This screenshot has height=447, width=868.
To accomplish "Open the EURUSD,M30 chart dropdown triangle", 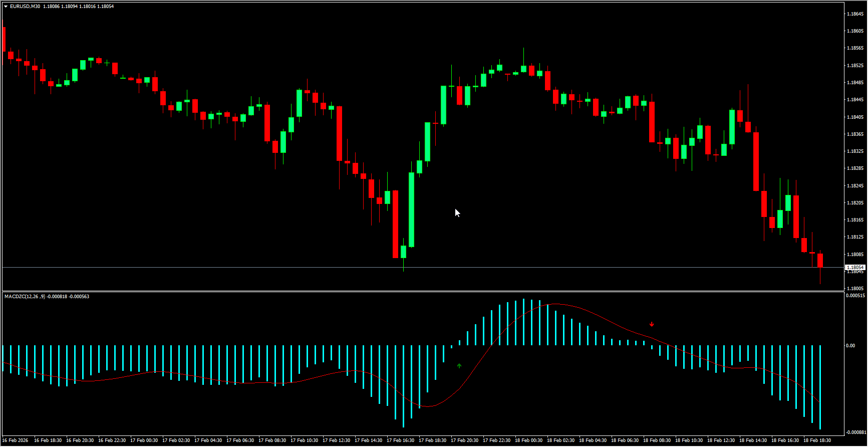I will [x=6, y=7].
